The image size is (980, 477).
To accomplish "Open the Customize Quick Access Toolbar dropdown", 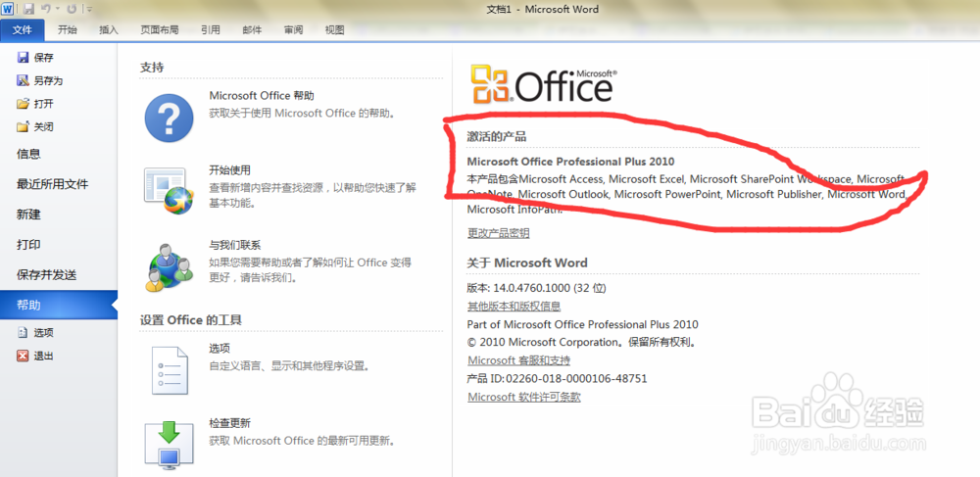I will click(x=89, y=10).
